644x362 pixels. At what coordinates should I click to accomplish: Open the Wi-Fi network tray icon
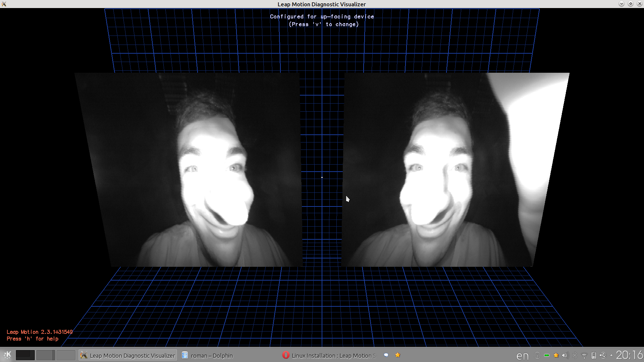click(x=584, y=356)
